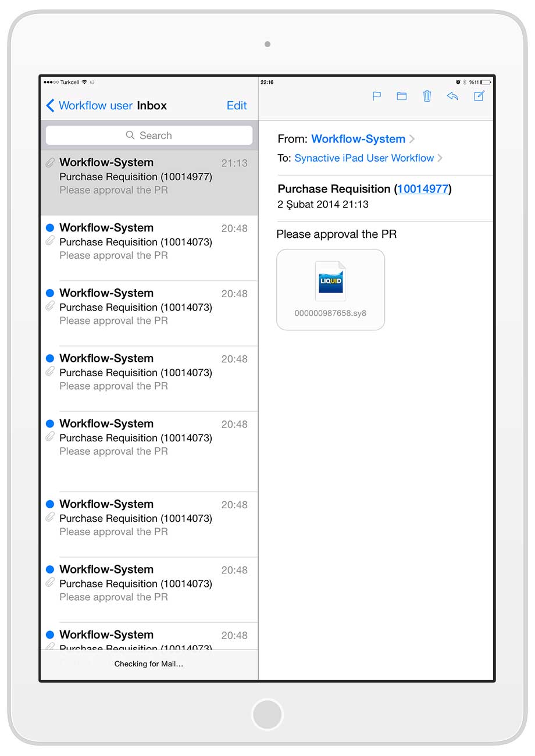Tap recipient Synactive iPad User Workflow
This screenshot has height=756, width=535.
[364, 158]
